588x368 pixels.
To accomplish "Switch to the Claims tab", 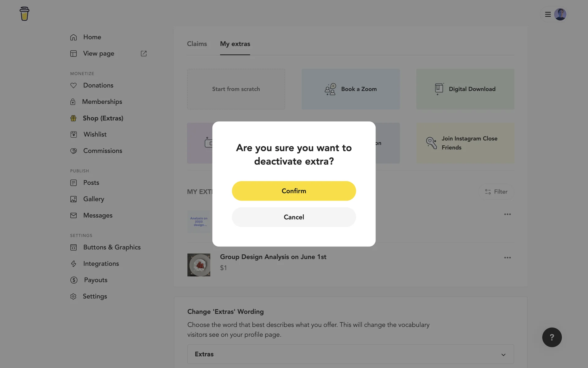I will [x=197, y=44].
